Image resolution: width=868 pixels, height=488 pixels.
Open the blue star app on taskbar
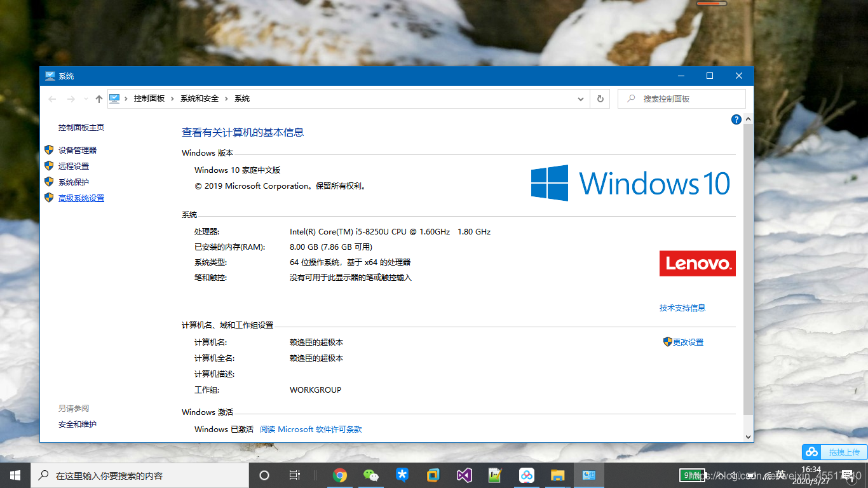(x=402, y=475)
